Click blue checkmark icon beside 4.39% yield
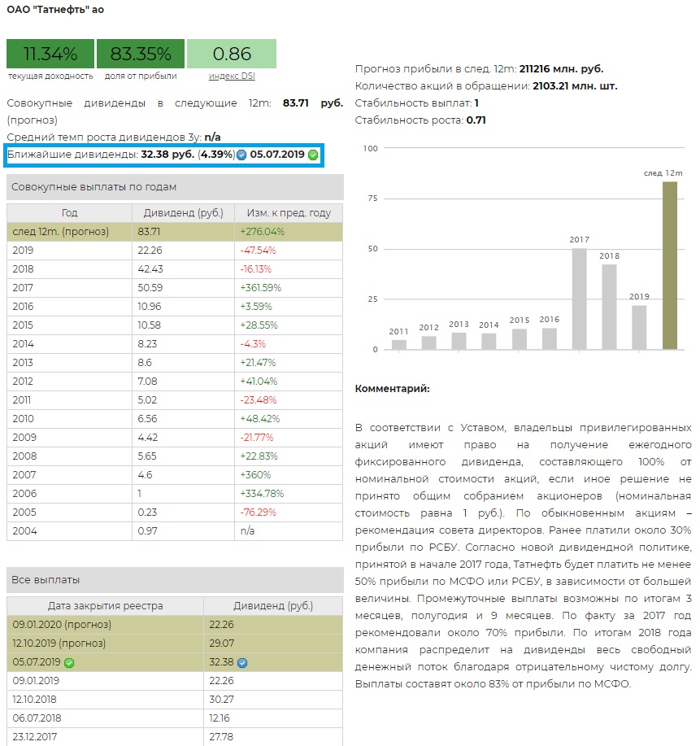This screenshot has height=746, width=700. [x=241, y=155]
